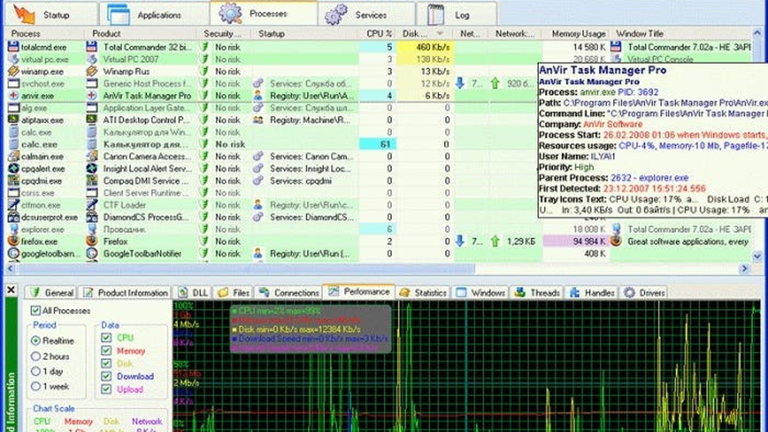Open the Handles tab
Image resolution: width=768 pixels, height=432 pixels.
click(x=592, y=292)
